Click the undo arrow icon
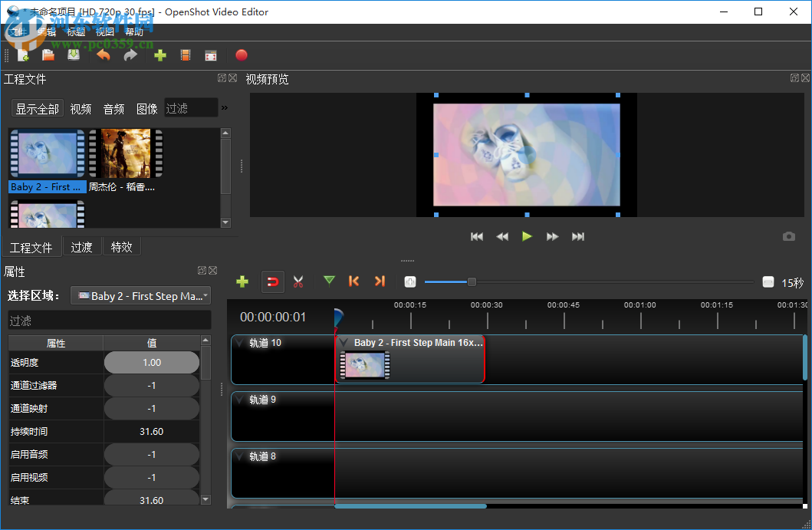The image size is (812, 530). pyautogui.click(x=103, y=54)
